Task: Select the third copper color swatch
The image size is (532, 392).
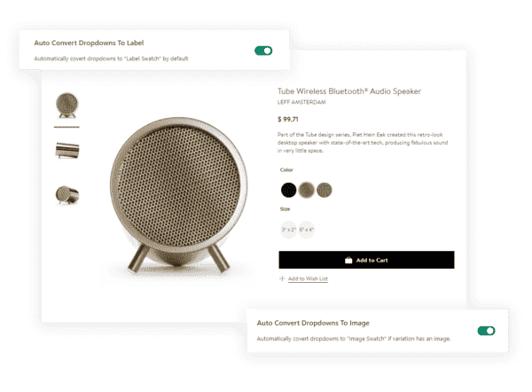Action: click(325, 190)
